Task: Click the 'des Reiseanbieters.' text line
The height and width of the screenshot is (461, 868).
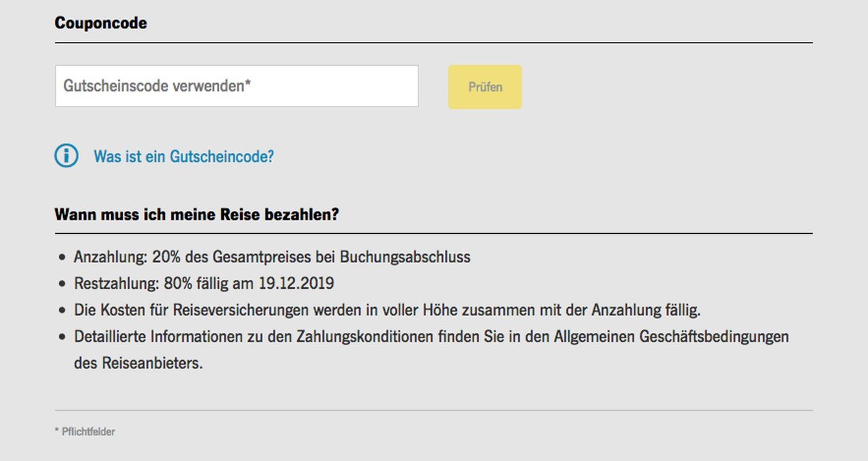Action: pos(138,363)
